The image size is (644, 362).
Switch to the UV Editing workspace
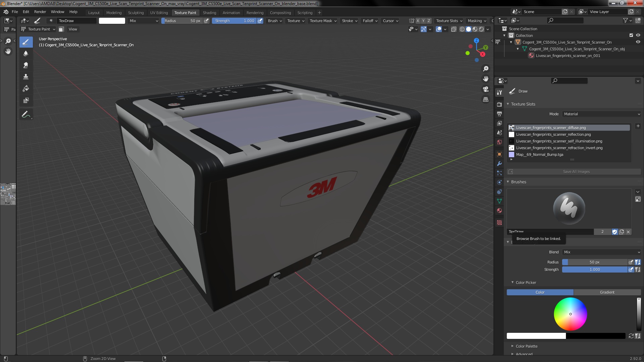(159, 13)
